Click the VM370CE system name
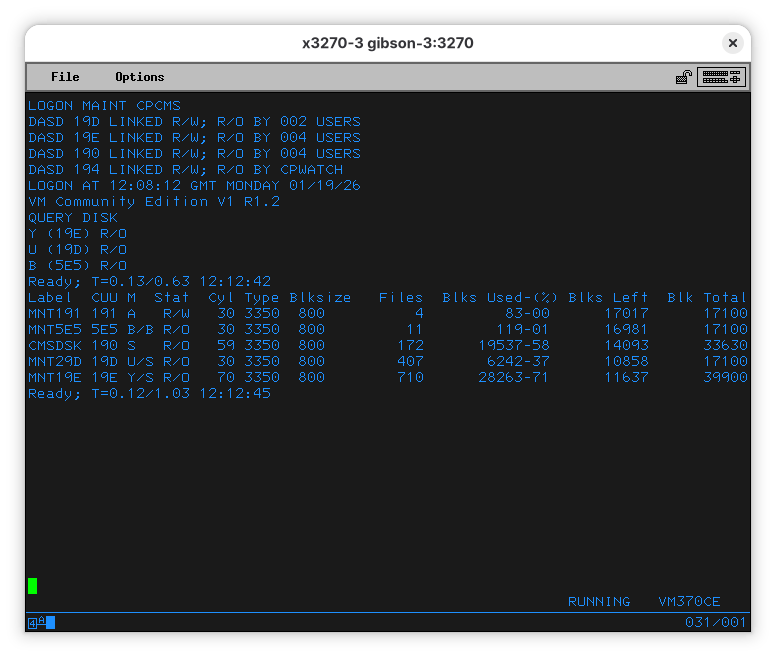The image size is (776, 657). [689, 602]
